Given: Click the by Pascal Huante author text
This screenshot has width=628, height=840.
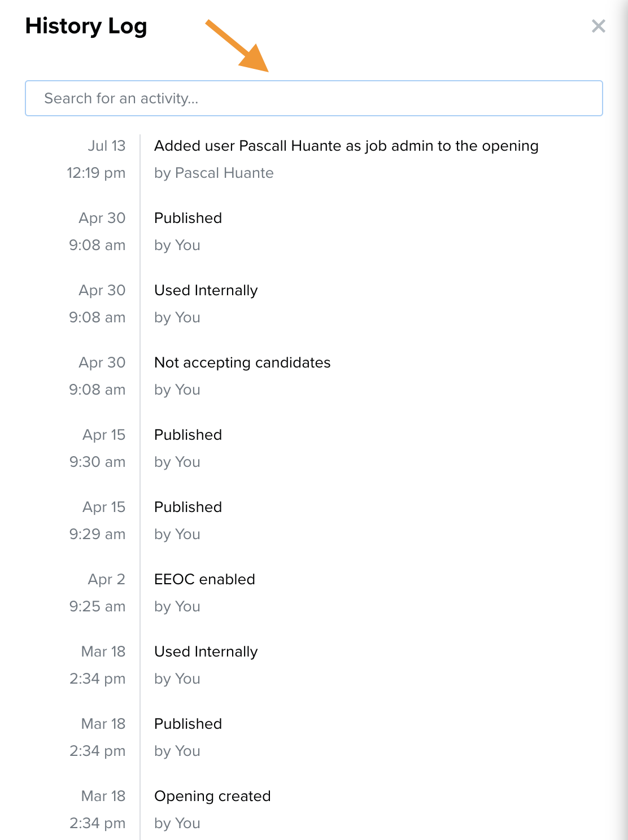Looking at the screenshot, I should tap(214, 173).
